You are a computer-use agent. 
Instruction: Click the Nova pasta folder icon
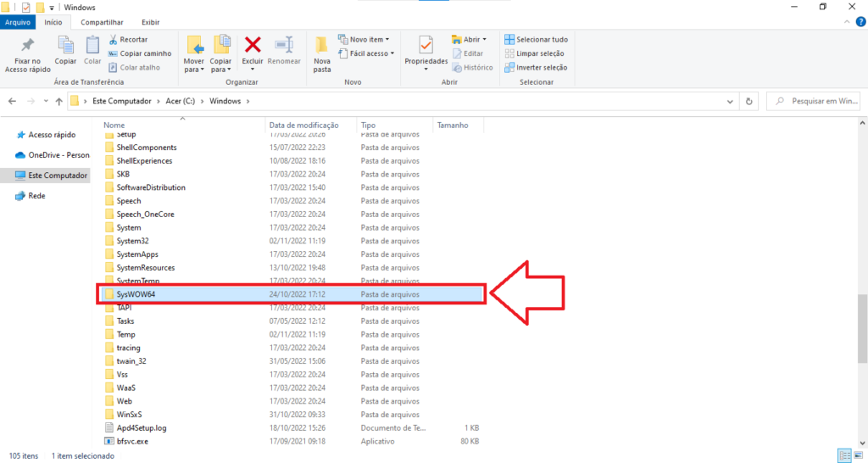pos(322,46)
